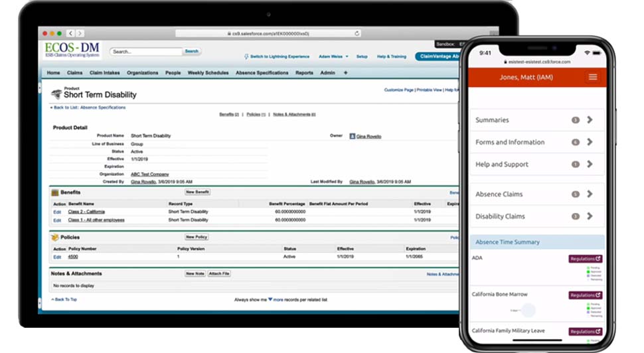Image resolution: width=644 pixels, height=353 pixels.
Task: Click the Summaries count badge on phone
Action: click(576, 120)
